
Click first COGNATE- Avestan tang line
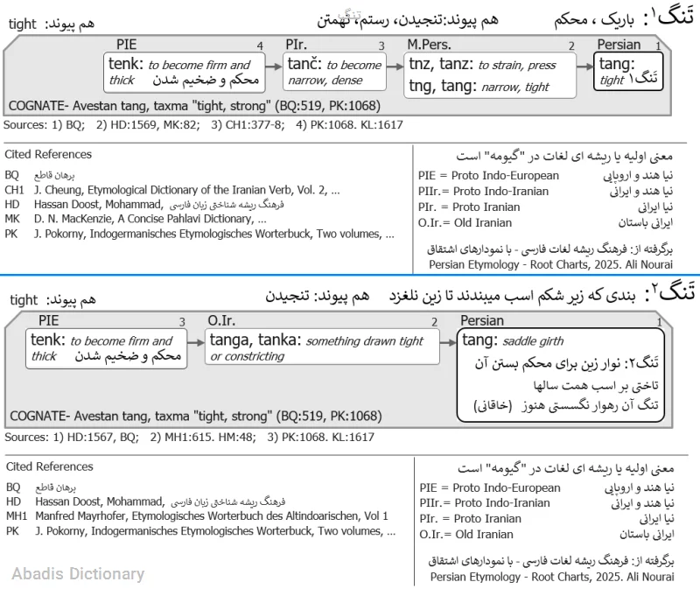(x=194, y=106)
